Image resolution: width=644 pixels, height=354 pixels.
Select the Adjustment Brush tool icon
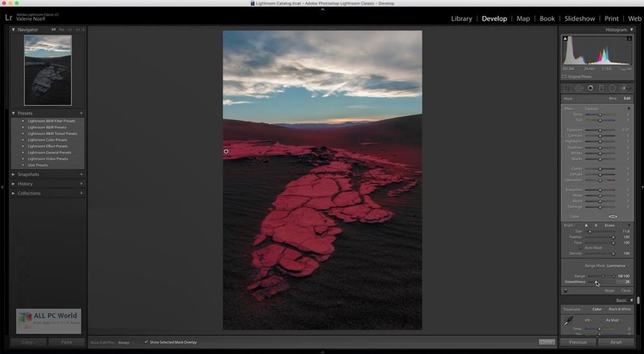[x=624, y=88]
